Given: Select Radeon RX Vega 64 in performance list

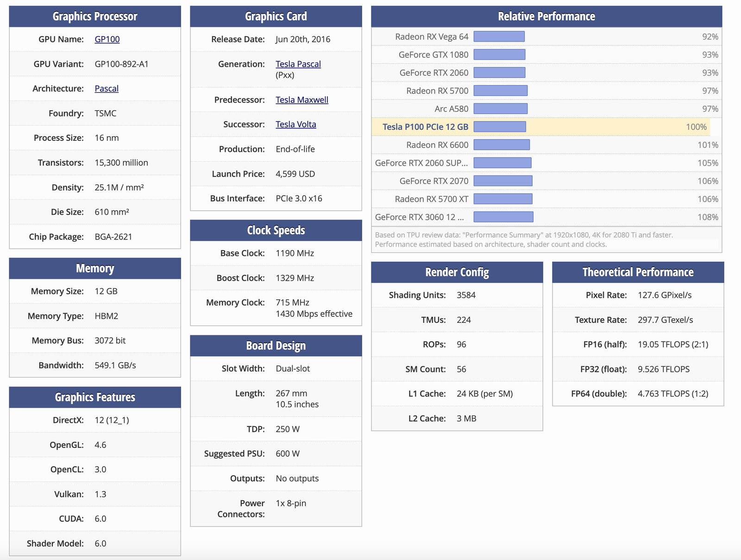Looking at the screenshot, I should [432, 37].
